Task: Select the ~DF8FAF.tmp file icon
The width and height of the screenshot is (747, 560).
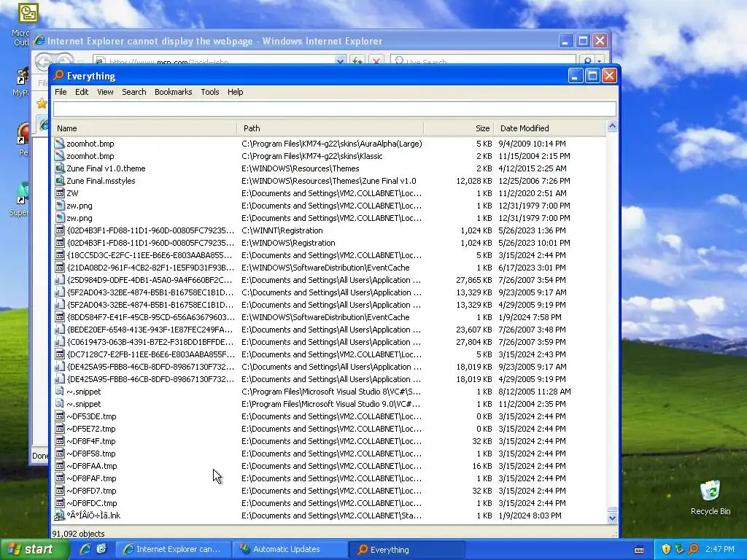Action: tap(60, 478)
